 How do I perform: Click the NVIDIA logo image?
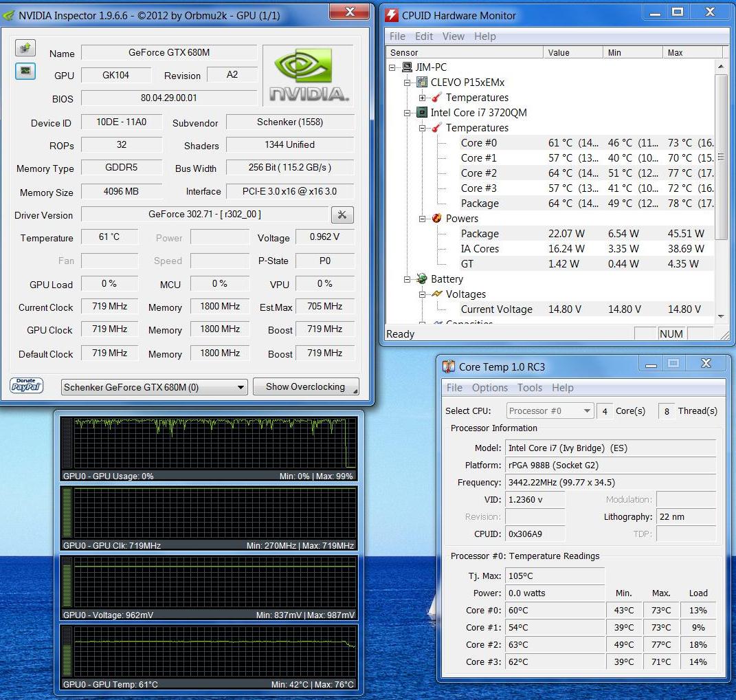tap(308, 75)
